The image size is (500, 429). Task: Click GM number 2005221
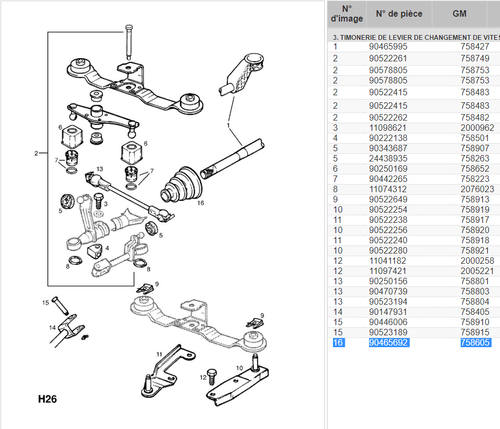tap(477, 271)
